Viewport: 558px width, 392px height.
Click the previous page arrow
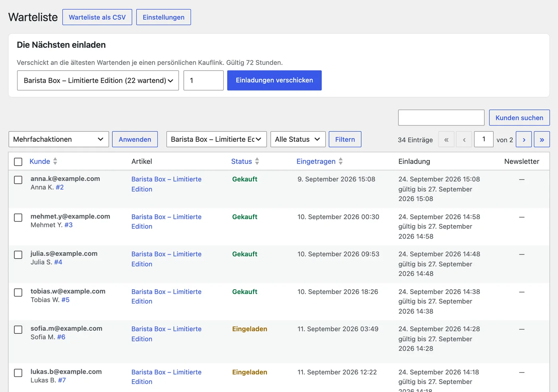click(x=464, y=139)
